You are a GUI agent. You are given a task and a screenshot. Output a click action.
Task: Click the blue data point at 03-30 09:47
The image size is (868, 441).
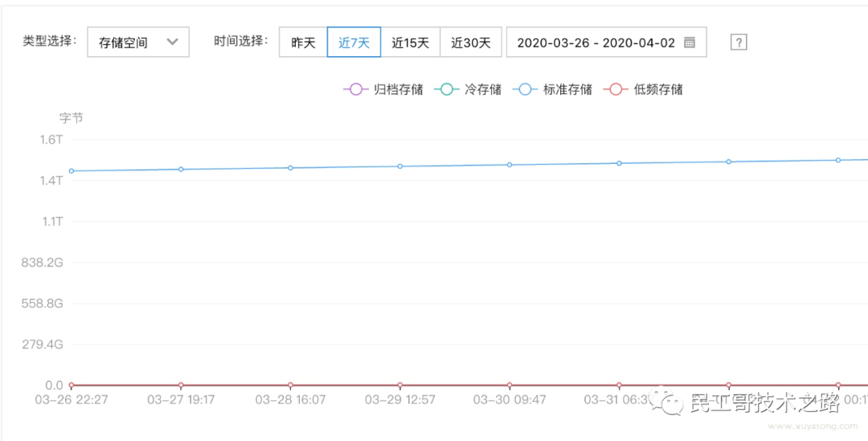click(x=510, y=165)
